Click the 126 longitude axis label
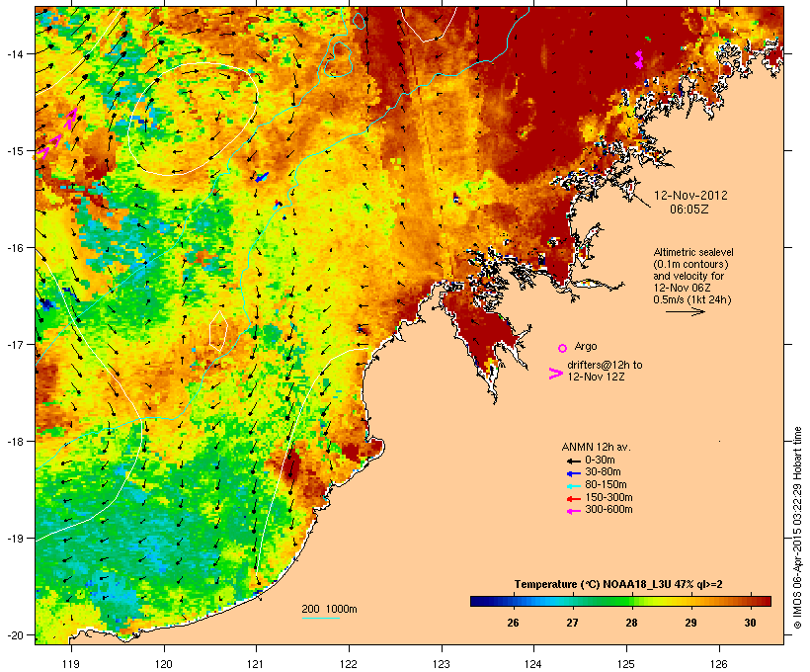This screenshot has height=672, width=810. pos(718,664)
